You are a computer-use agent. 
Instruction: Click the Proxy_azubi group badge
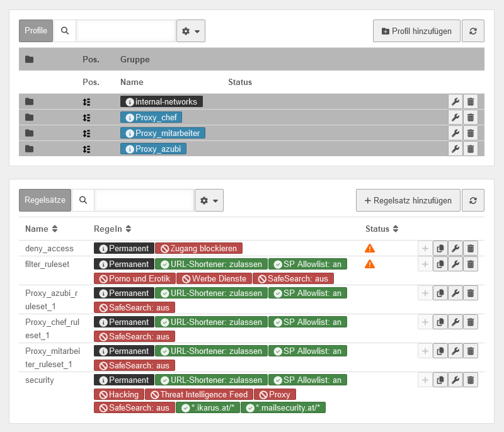[153, 149]
